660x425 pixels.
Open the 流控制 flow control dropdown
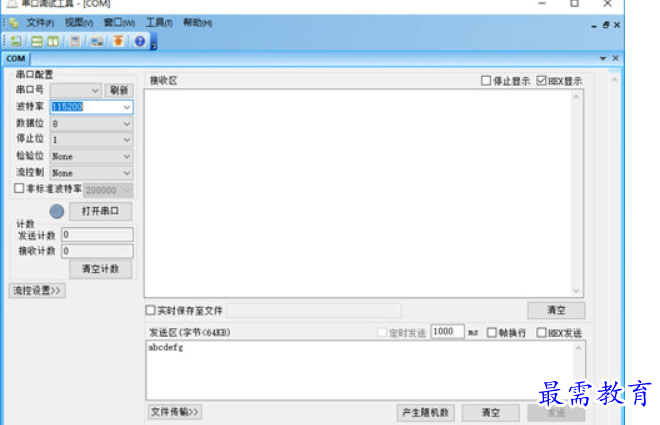click(127, 173)
